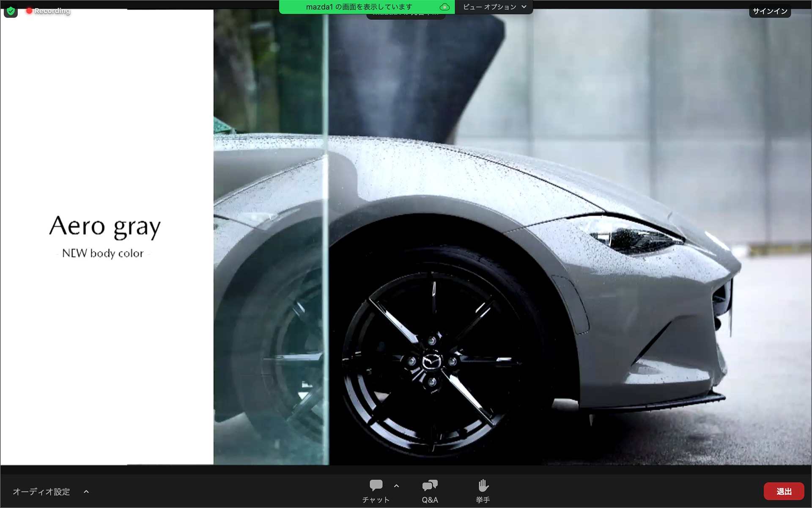The image size is (812, 508).
Task: Click the red recording dot indicator
Action: pyautogui.click(x=29, y=11)
